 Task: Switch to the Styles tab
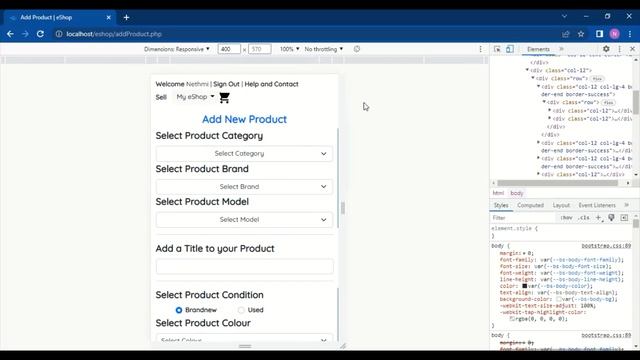point(501,205)
